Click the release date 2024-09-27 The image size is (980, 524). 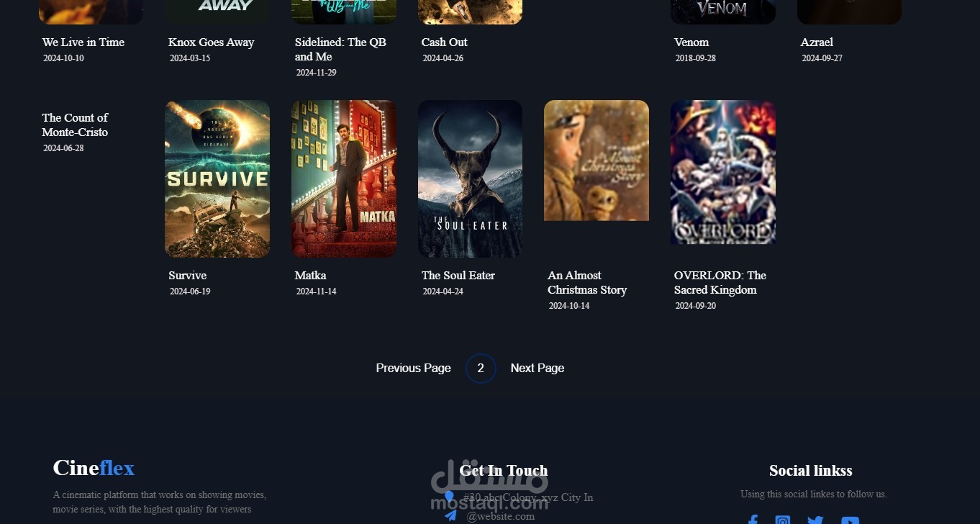pos(822,58)
